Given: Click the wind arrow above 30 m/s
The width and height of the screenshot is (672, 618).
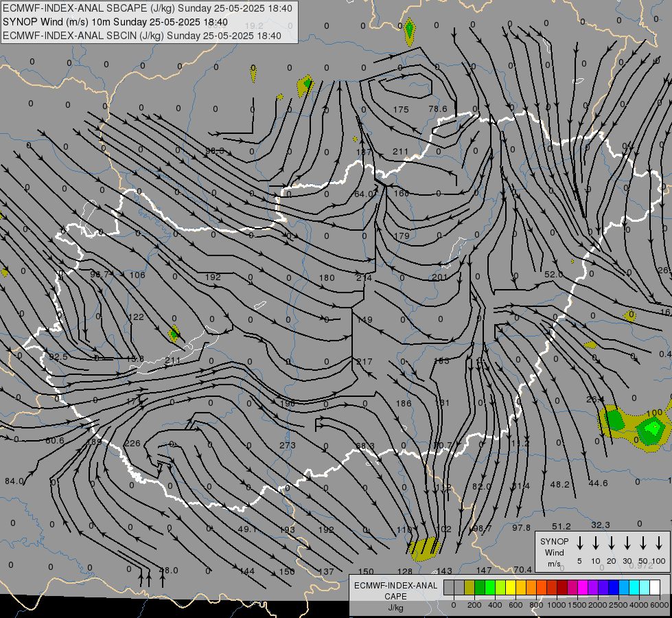Looking at the screenshot, I should 627,543.
